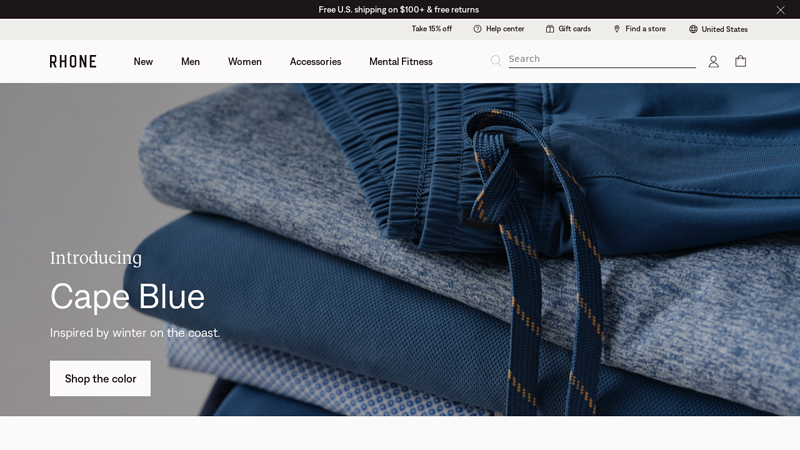Select the United States region text

[x=724, y=29]
